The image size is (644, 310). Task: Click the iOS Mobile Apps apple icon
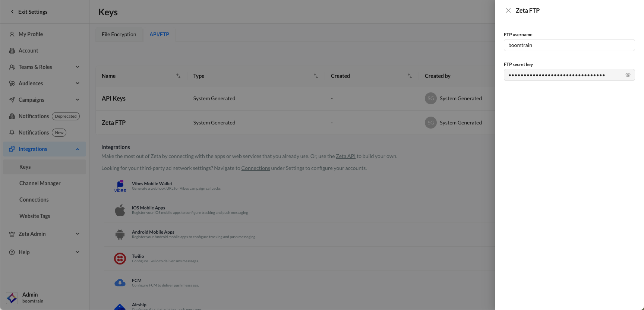pyautogui.click(x=120, y=210)
